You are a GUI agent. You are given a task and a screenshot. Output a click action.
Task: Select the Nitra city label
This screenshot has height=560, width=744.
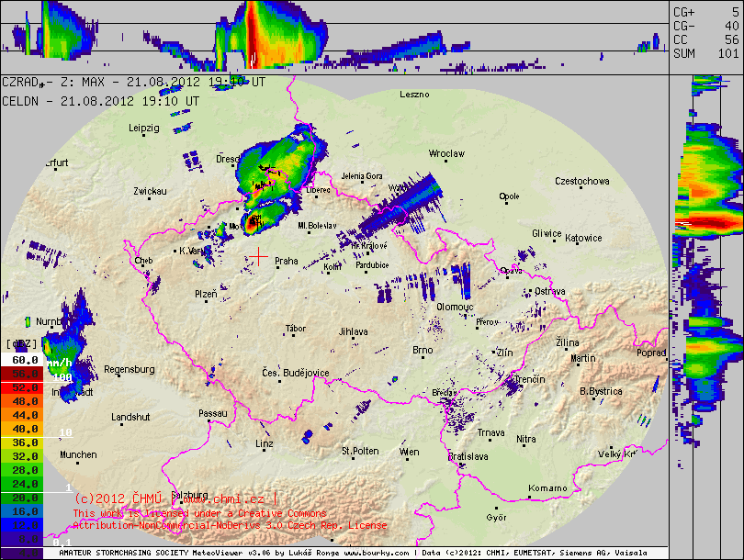[526, 439]
